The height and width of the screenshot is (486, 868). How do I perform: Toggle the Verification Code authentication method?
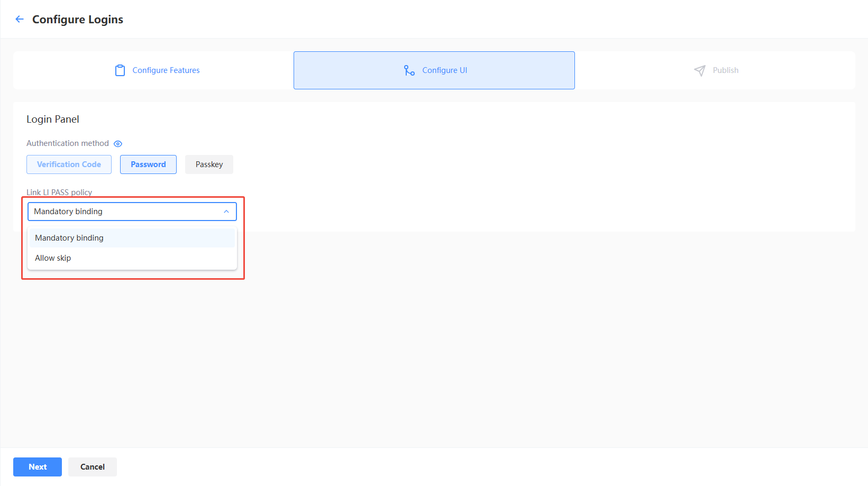click(69, 164)
